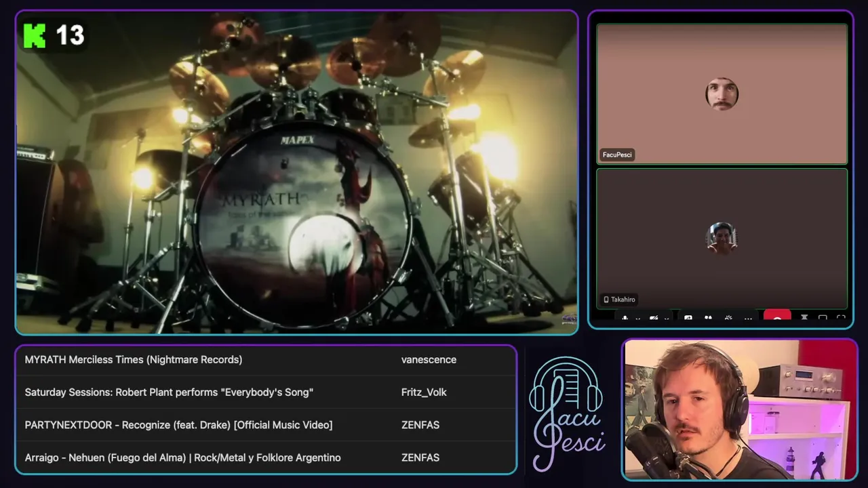The image size is (868, 488).
Task: Click the green Kick logo icon
Action: (35, 36)
